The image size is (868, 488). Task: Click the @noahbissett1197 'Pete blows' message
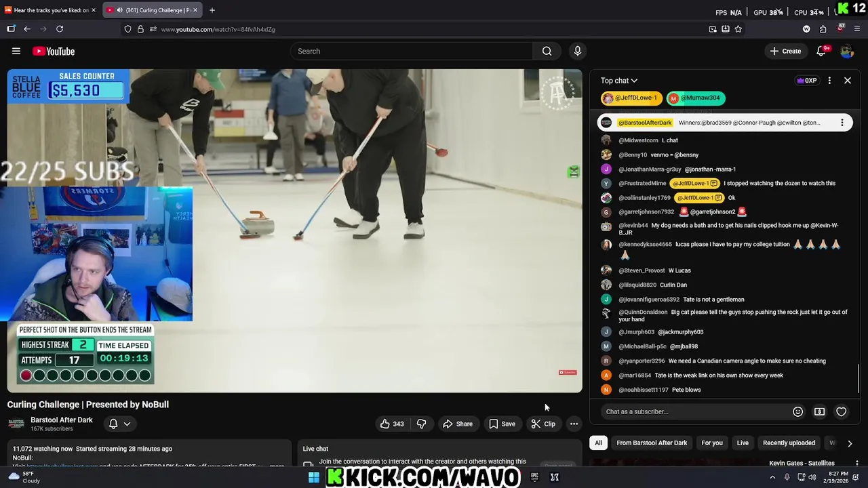click(726, 390)
